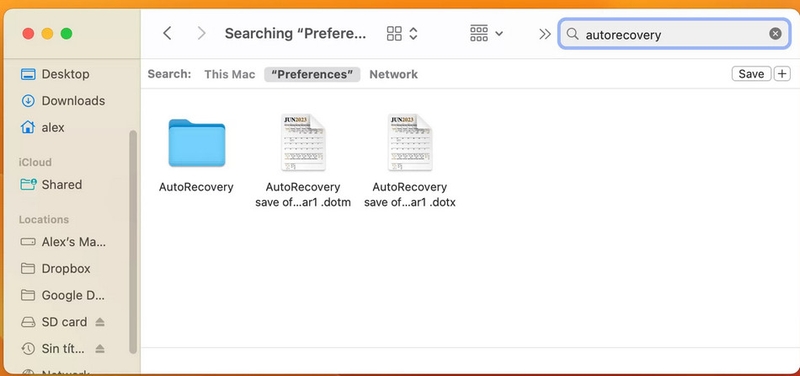Viewport: 800px width, 376px height.
Task: Open Desktop in the sidebar
Action: 65,74
